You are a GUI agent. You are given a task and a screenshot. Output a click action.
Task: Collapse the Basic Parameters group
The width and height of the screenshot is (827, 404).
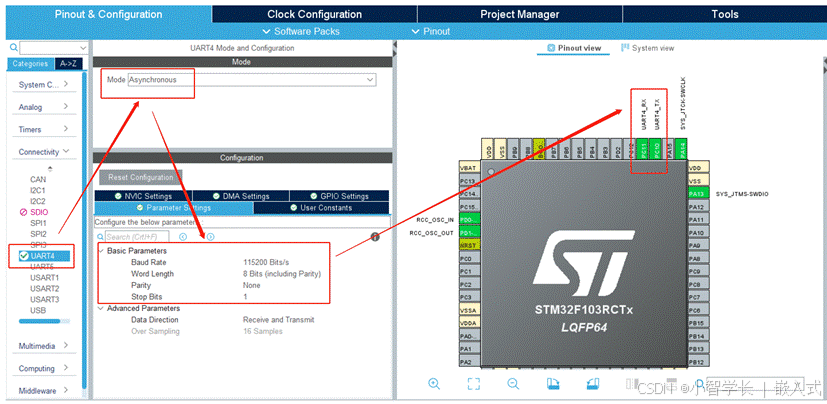tap(100, 251)
